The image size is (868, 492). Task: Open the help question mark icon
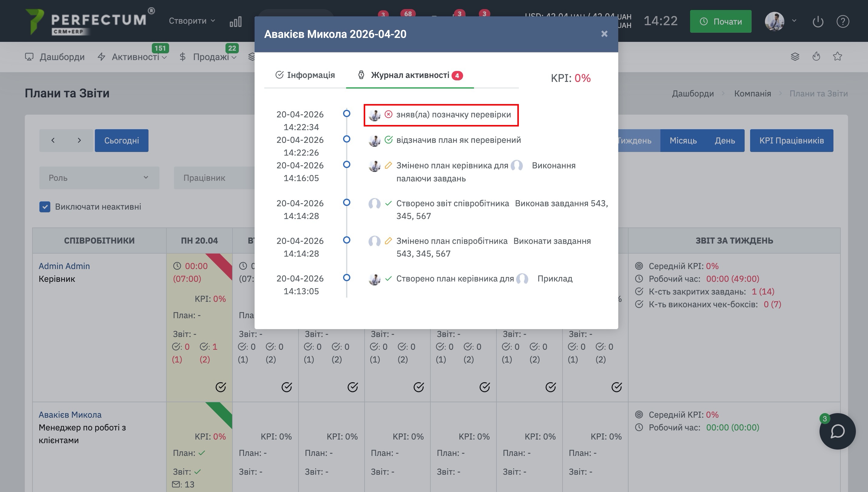point(843,22)
